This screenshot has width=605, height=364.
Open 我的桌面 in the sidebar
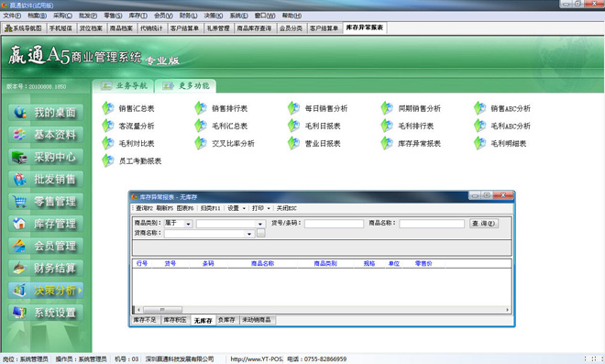coord(46,113)
